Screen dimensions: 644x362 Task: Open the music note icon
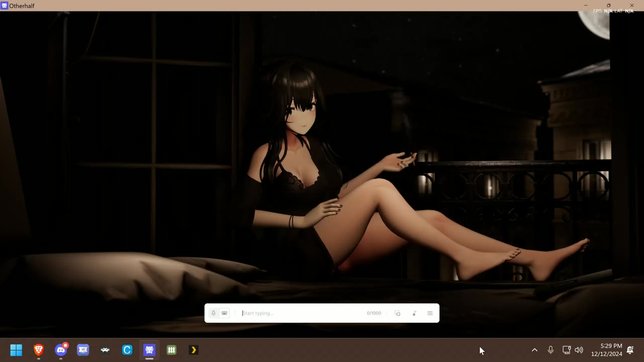(x=414, y=313)
